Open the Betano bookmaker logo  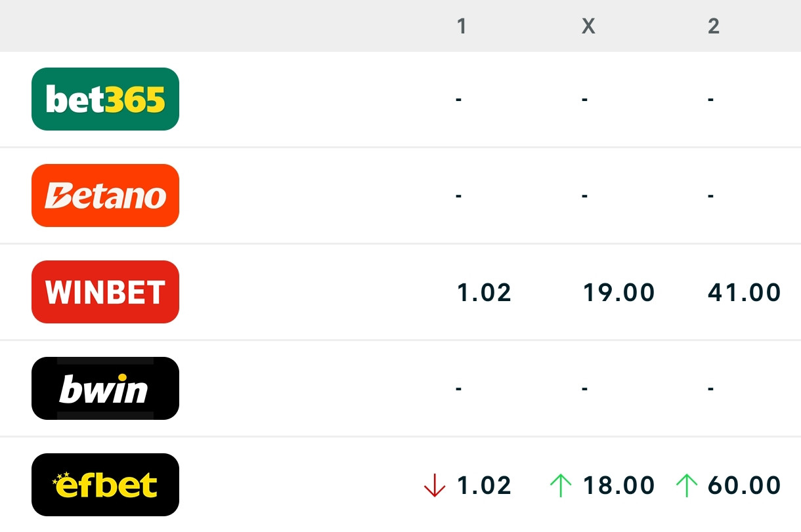pyautogui.click(x=105, y=195)
